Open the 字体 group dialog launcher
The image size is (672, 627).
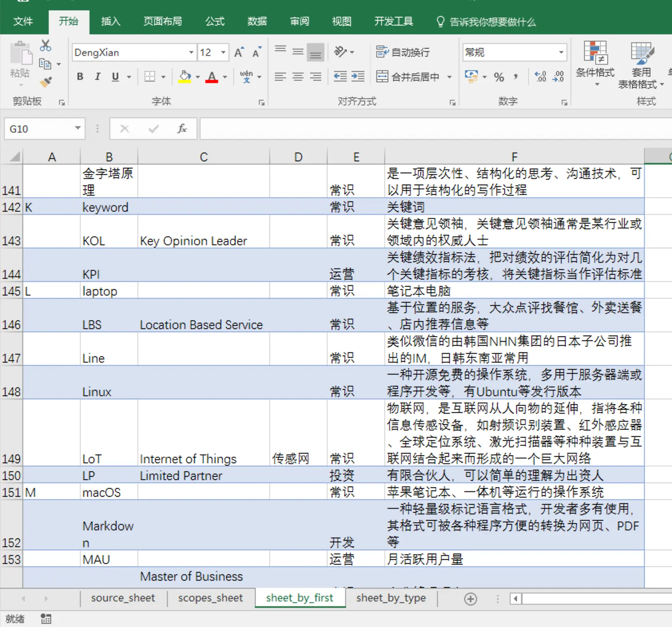point(262,103)
